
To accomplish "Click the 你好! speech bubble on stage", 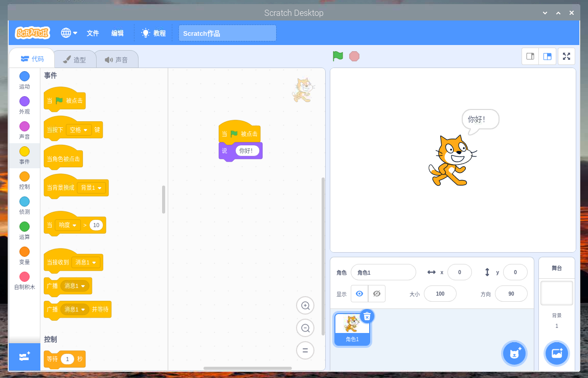I will point(480,122).
